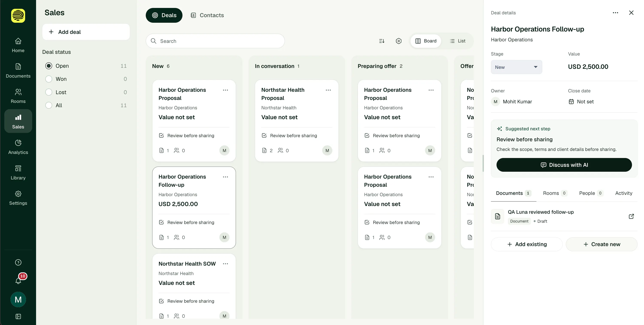The height and width of the screenshot is (325, 644).
Task: Click Discuss with AI button
Action: click(x=564, y=165)
